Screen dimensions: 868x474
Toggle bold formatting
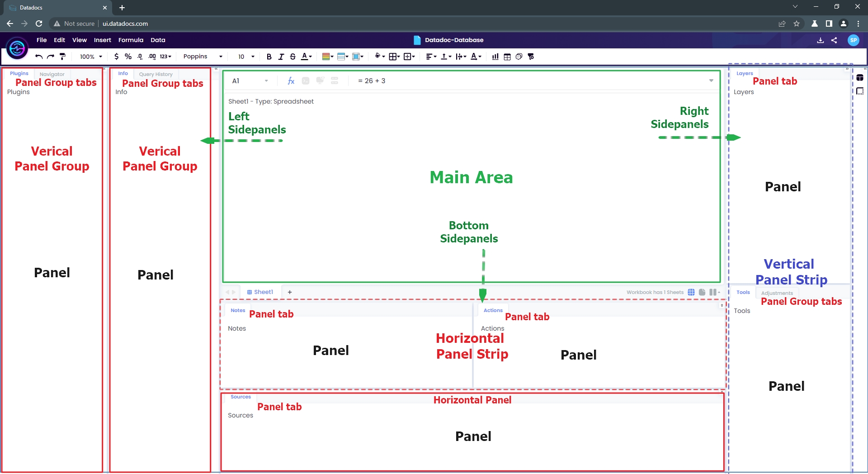point(269,57)
